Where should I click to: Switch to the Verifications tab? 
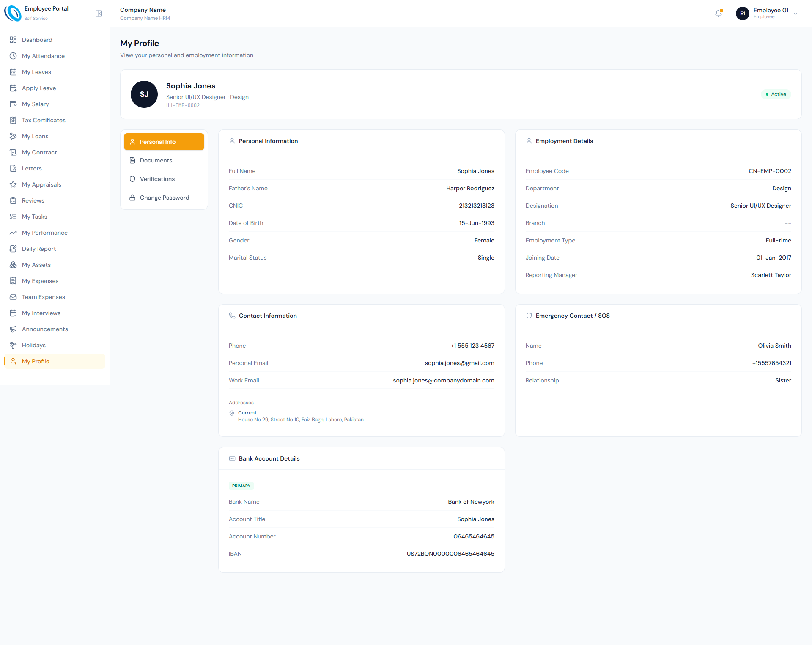pos(164,179)
